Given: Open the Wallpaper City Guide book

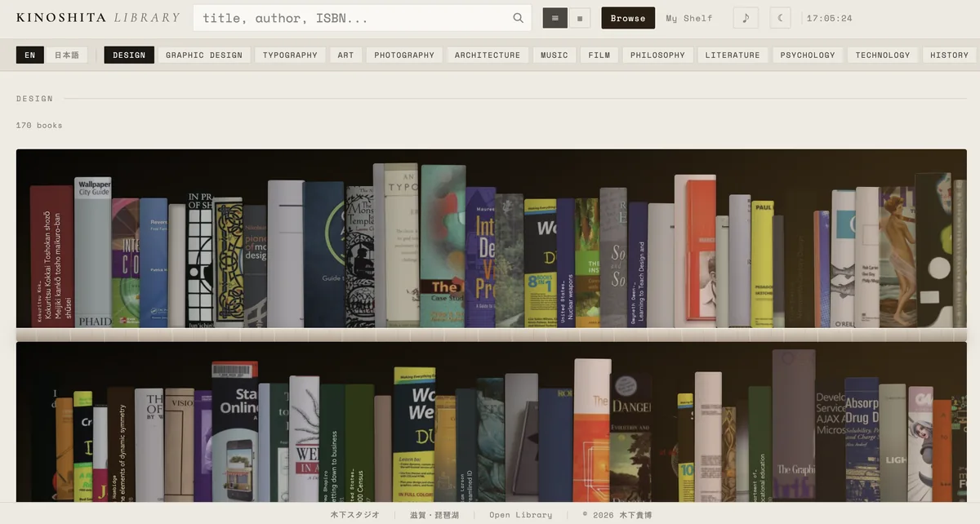Looking at the screenshot, I should point(93,252).
